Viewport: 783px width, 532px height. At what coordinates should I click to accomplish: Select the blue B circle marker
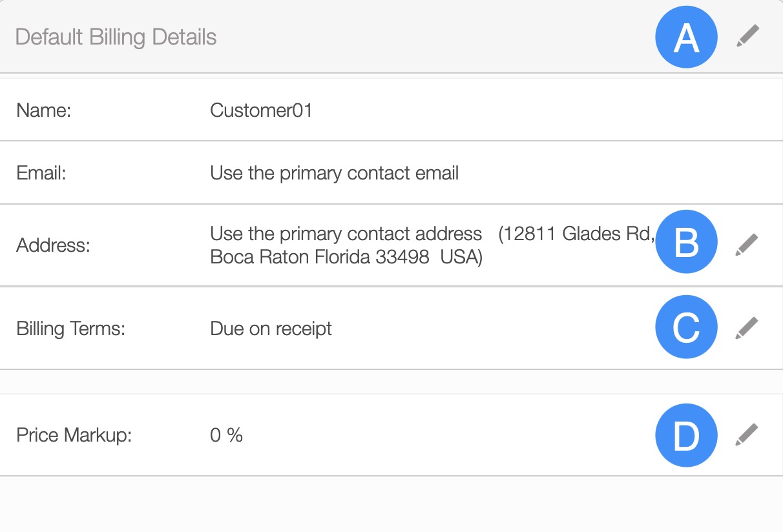tap(686, 243)
